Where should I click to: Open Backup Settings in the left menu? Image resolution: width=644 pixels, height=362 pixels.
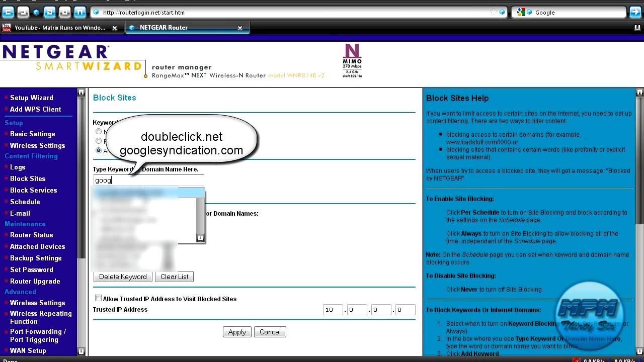coord(36,258)
